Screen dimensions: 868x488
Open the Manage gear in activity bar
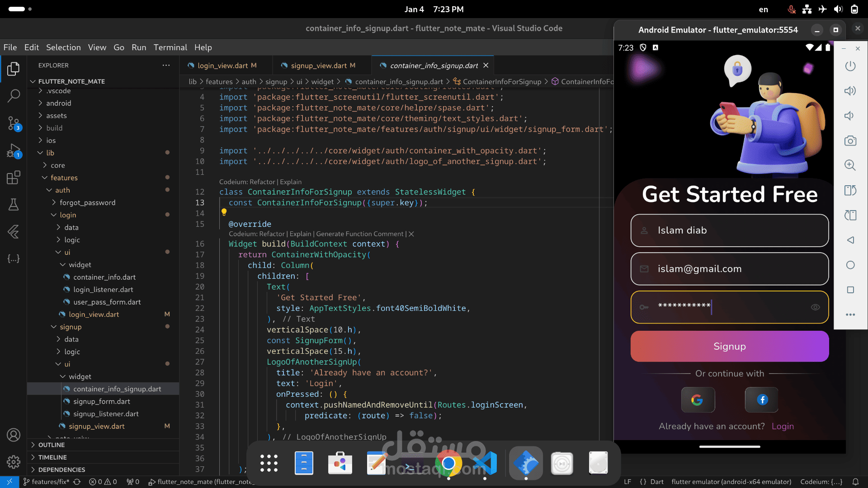coord(14,462)
